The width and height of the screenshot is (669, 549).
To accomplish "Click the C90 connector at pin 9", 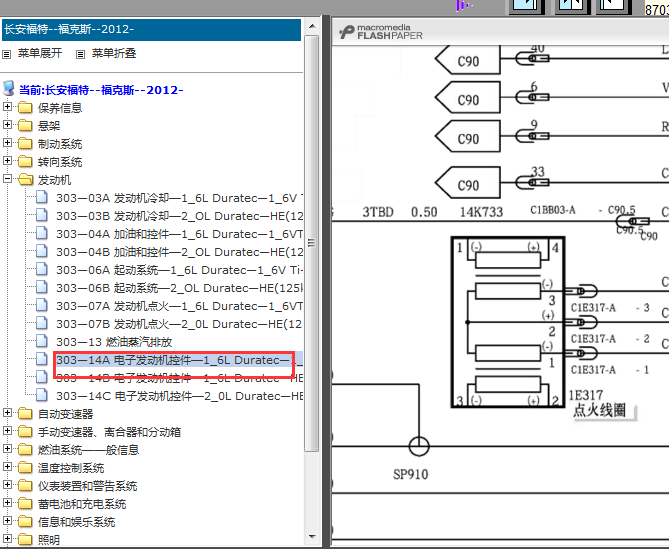I will [x=468, y=136].
